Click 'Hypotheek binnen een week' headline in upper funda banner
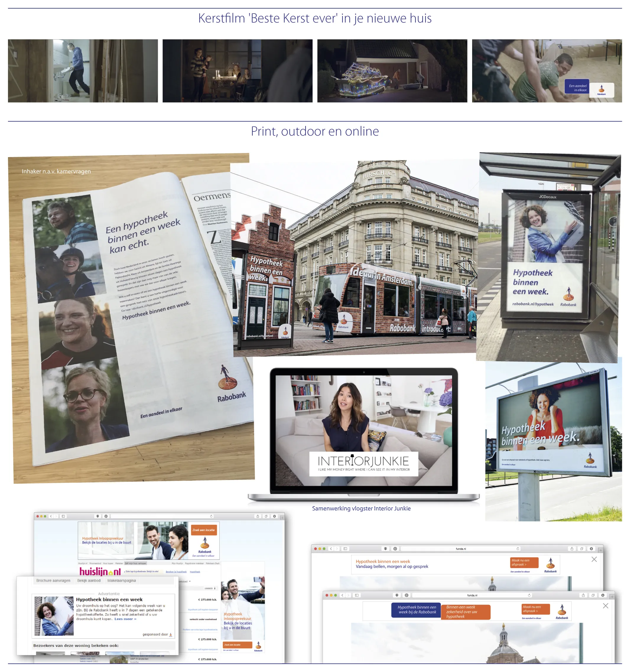 click(383, 561)
